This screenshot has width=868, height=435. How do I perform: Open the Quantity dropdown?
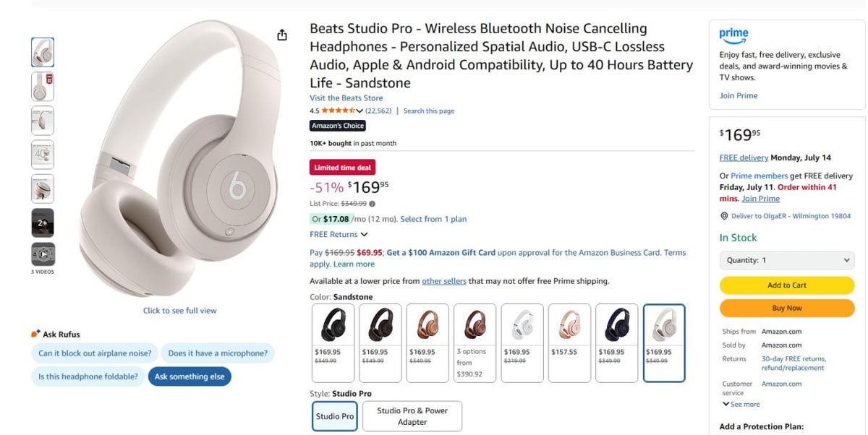click(787, 260)
